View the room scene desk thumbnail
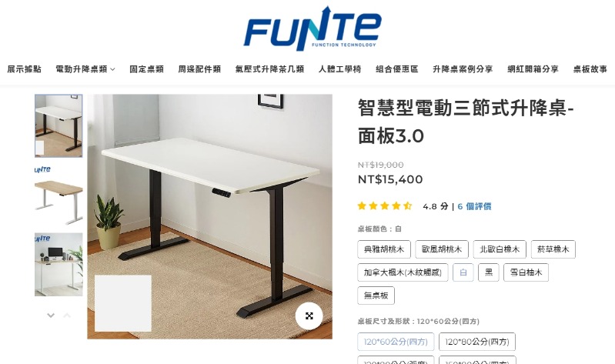 pos(58,265)
